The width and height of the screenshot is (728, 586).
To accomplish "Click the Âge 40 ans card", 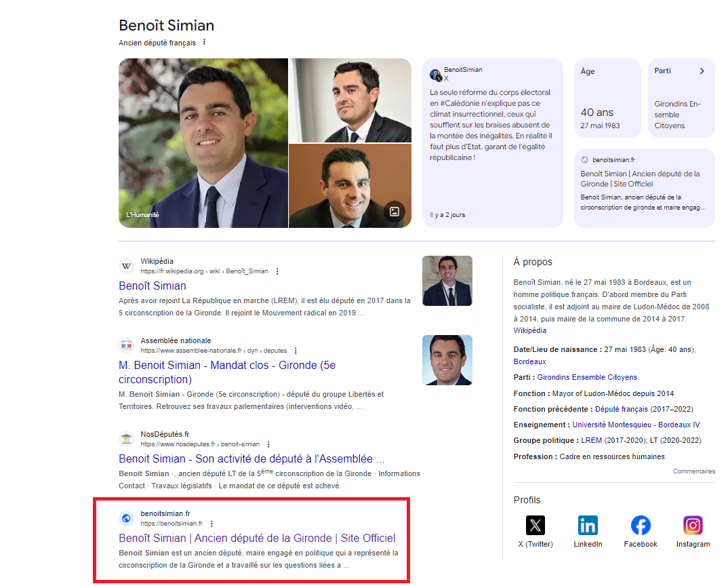I will point(607,98).
